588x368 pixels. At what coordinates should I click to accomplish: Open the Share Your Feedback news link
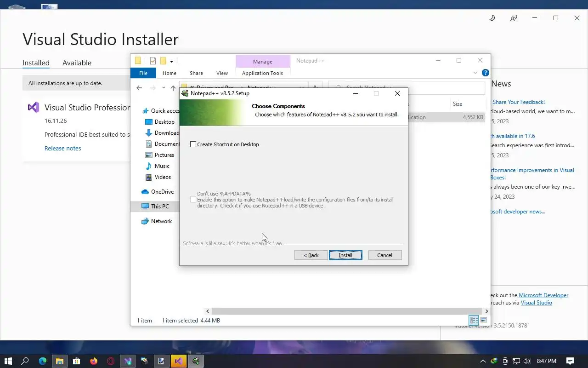click(x=519, y=102)
